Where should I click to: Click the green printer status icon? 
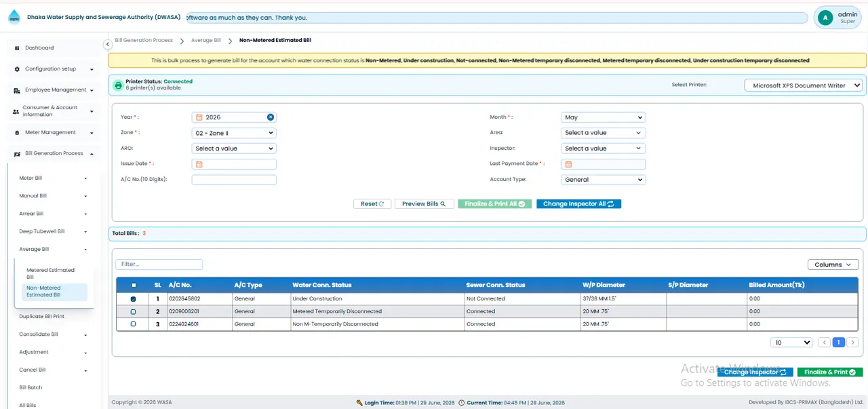[118, 85]
